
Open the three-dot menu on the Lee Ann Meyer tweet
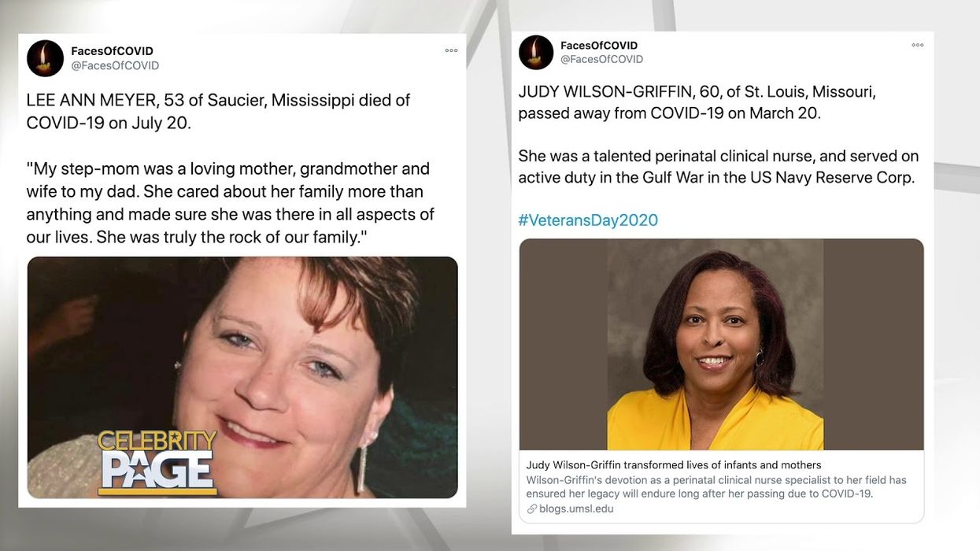451,50
